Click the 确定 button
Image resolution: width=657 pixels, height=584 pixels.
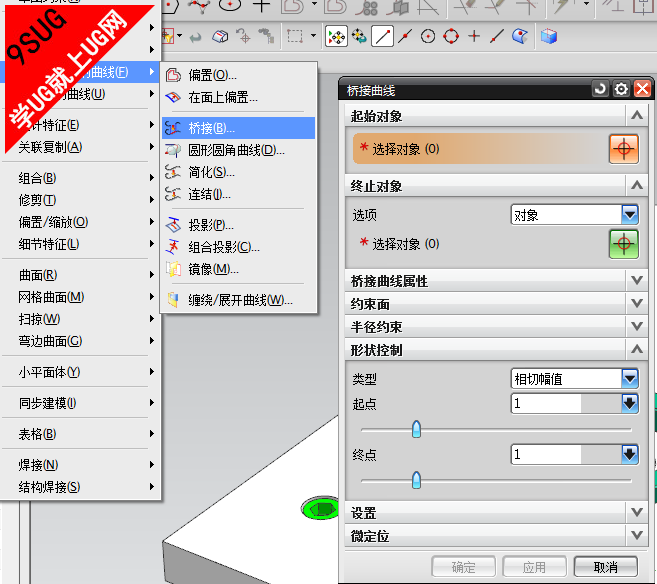coord(463,567)
